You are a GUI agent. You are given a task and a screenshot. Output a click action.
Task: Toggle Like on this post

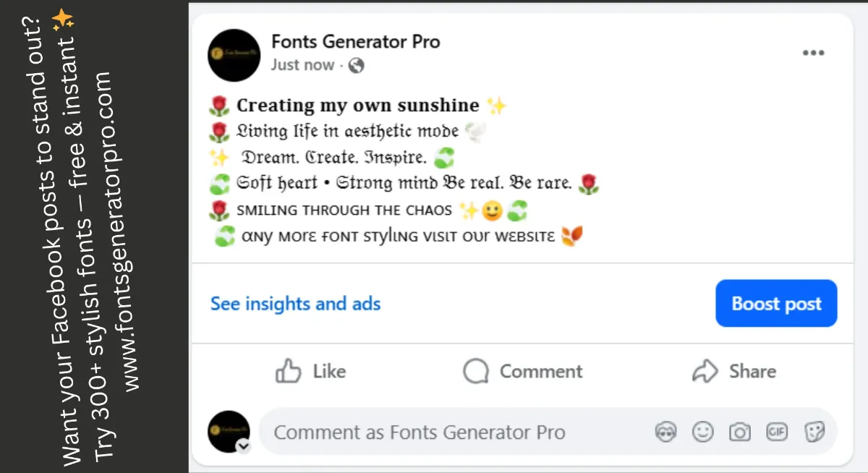coord(310,371)
